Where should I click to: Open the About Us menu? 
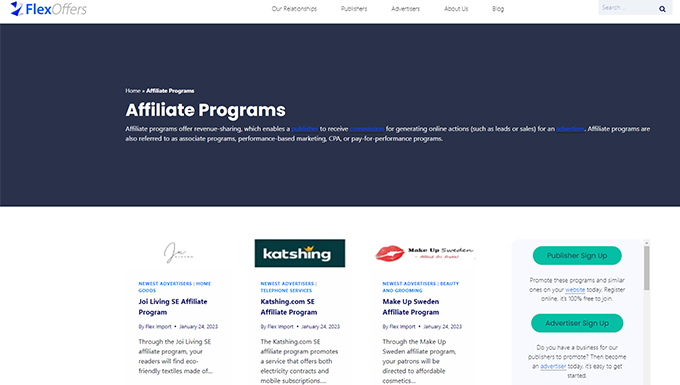point(456,9)
